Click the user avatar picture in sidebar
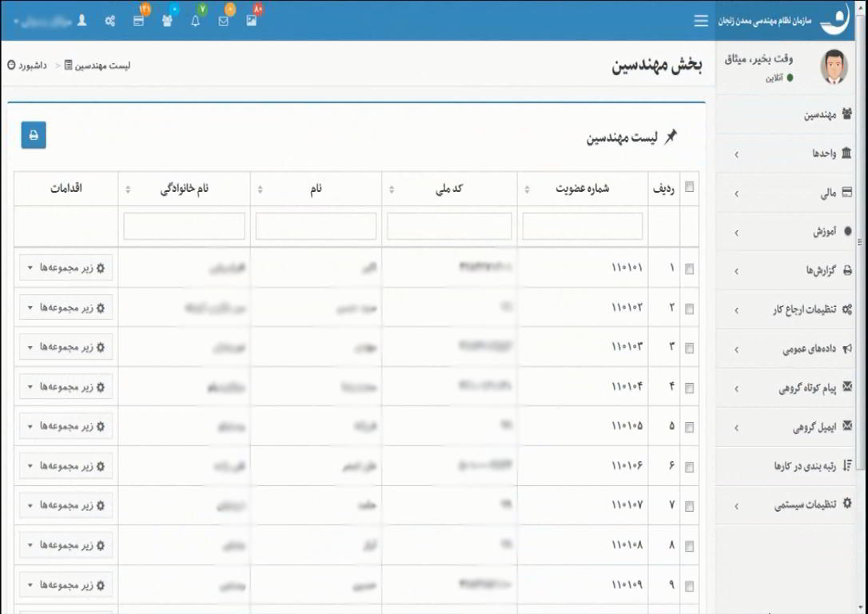This screenshot has width=868, height=614. click(x=834, y=67)
